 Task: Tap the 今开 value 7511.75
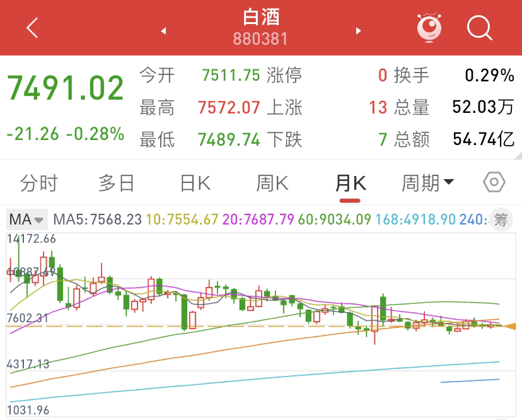pyautogui.click(x=231, y=75)
